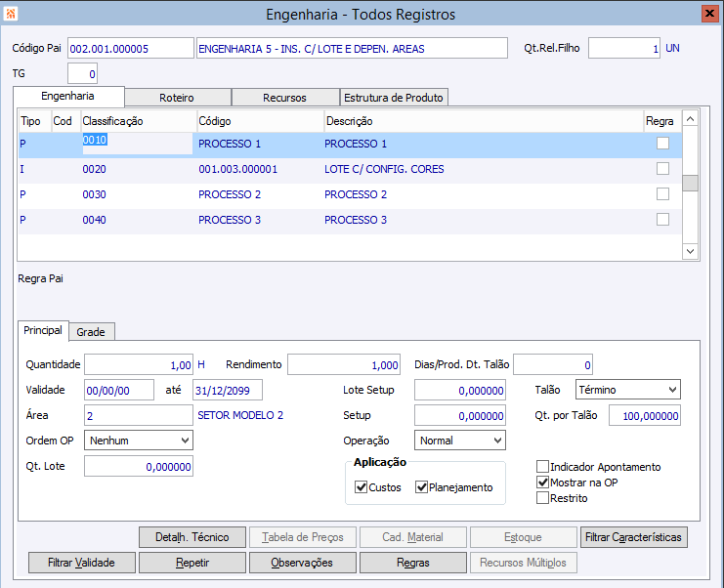Close the Engenharia window
The height and width of the screenshot is (588, 724).
click(x=709, y=14)
